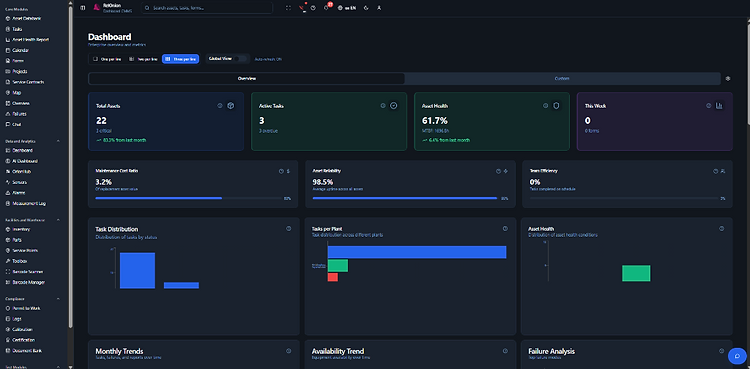Image resolution: width=750 pixels, height=369 pixels.
Task: Select Three per line layout
Action: pos(180,59)
